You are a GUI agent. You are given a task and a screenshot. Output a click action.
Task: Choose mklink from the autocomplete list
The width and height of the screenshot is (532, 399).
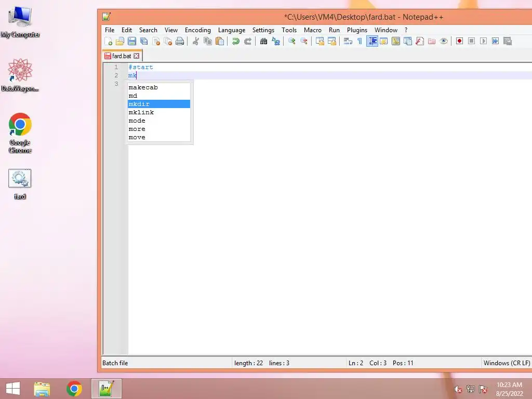[x=159, y=112]
